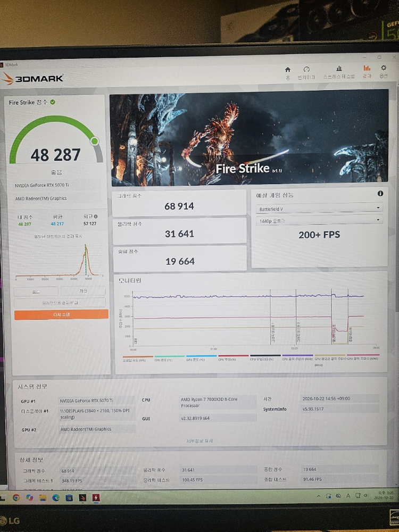Click the SystemInfo version v5.93.1517
Viewport: 399px width, 532px height.
[340, 409]
